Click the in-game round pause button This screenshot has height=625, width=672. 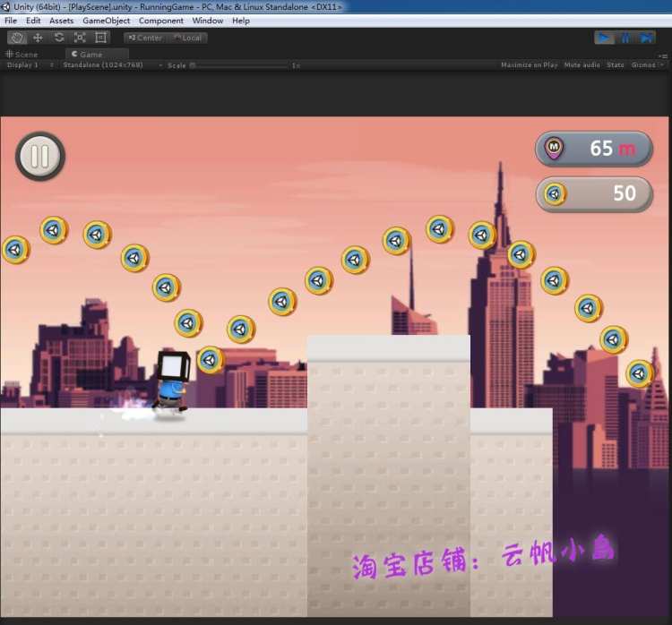(x=40, y=157)
